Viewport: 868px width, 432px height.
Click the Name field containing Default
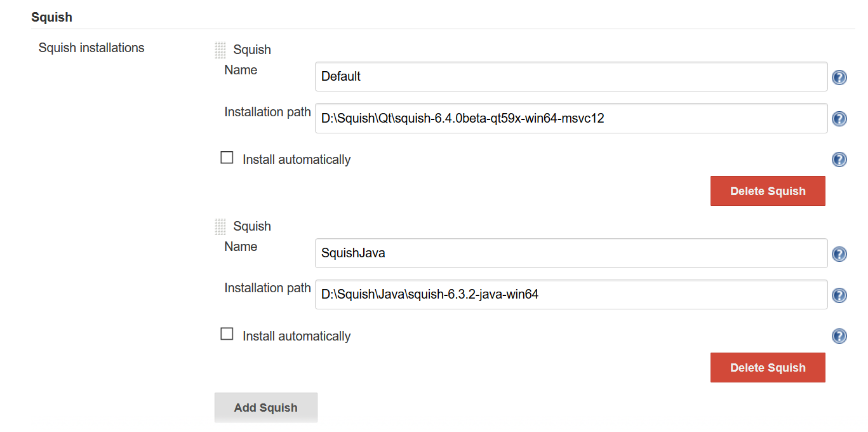(571, 77)
